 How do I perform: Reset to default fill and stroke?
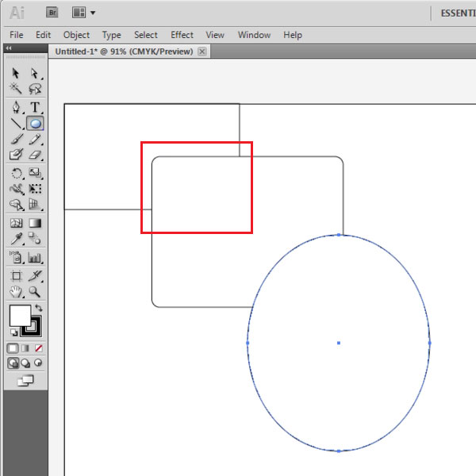13,332
